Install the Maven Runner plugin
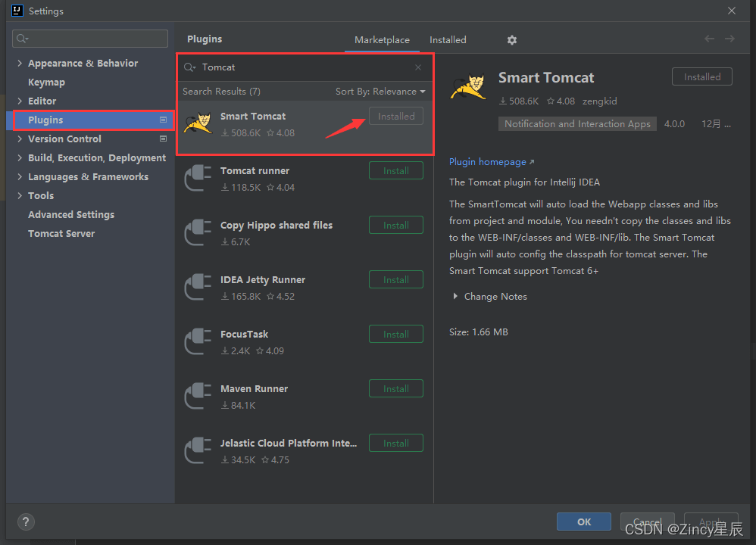The image size is (756, 545). (396, 388)
